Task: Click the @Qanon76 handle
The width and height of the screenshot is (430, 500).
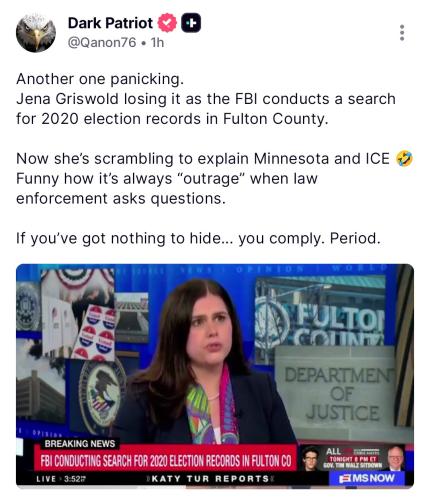Action: 102,43
